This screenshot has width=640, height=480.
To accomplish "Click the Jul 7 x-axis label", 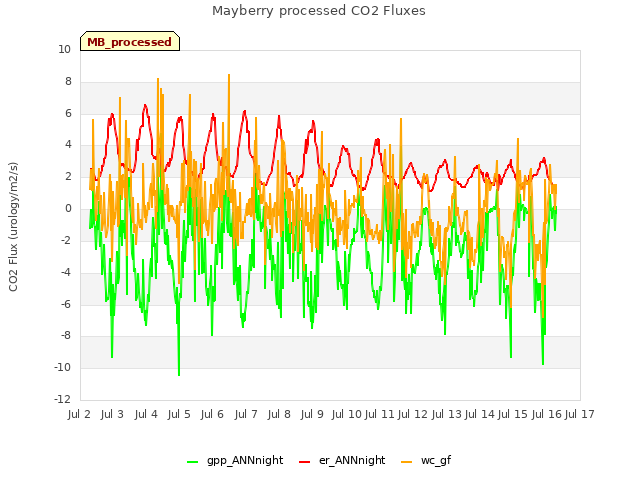I will click(x=246, y=414).
